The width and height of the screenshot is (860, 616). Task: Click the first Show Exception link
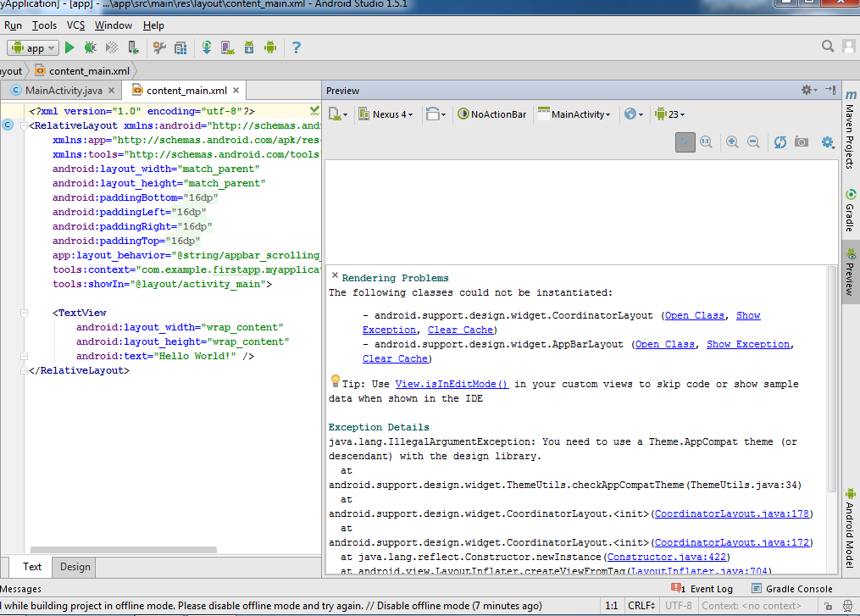coord(748,315)
